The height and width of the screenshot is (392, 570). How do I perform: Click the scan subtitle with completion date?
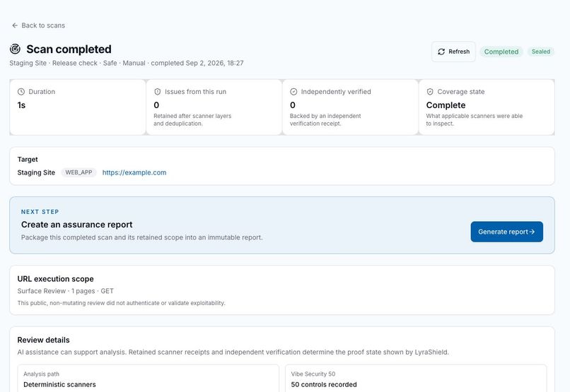(x=127, y=63)
